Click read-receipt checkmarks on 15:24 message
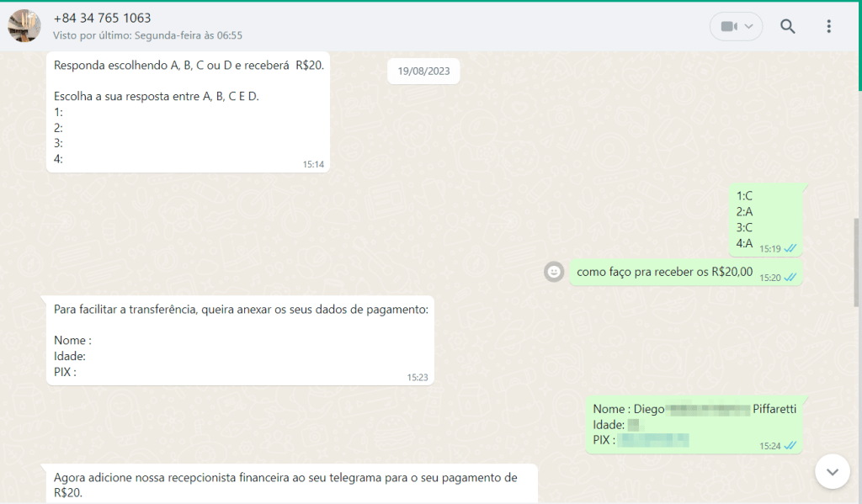Screen dimensions: 862x504 pos(790,445)
